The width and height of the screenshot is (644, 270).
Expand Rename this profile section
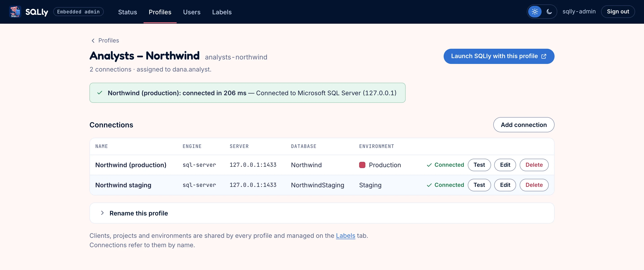pyautogui.click(x=322, y=213)
